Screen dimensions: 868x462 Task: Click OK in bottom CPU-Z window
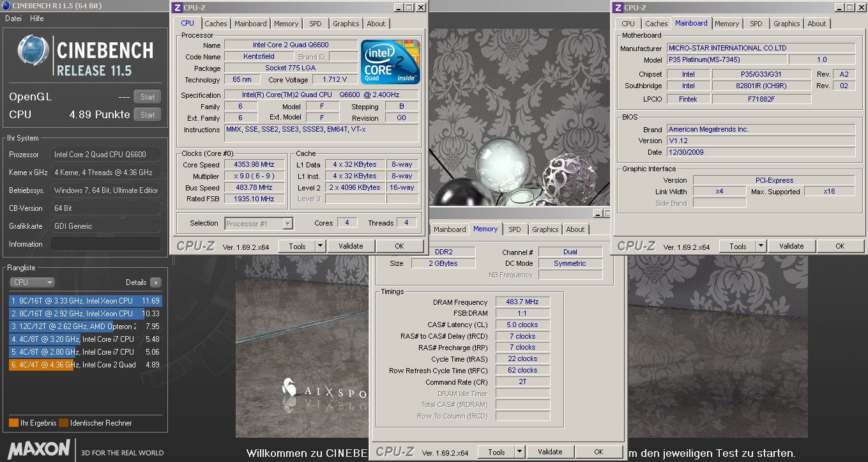pyautogui.click(x=598, y=452)
